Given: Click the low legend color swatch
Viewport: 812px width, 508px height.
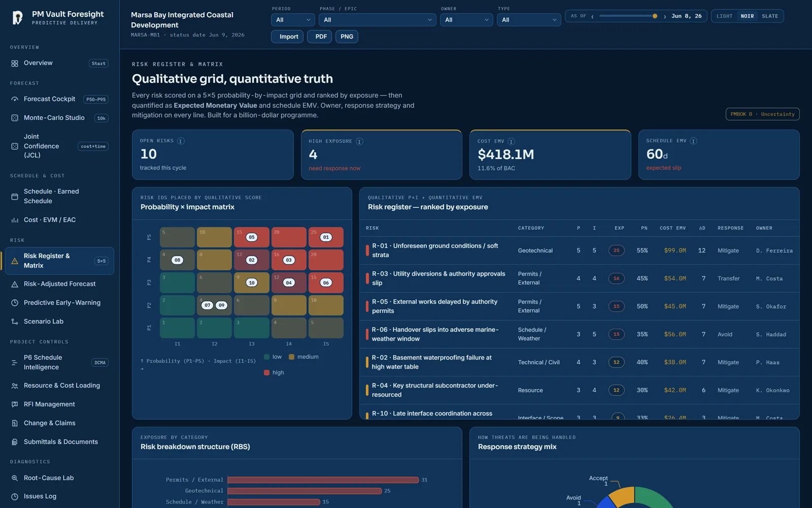Looking at the screenshot, I should pos(267,357).
